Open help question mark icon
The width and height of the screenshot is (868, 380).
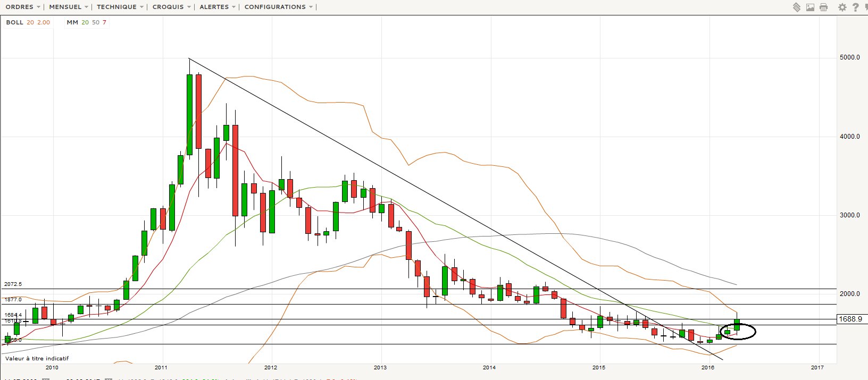click(856, 7)
